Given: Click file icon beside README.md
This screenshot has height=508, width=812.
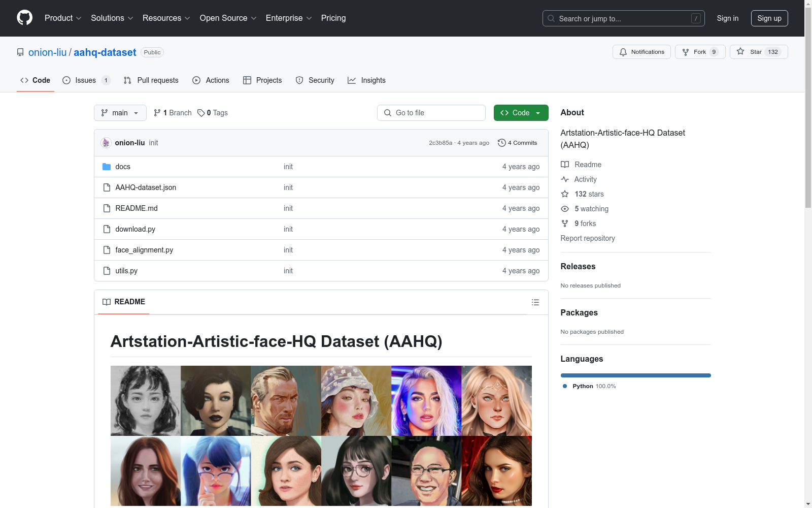Looking at the screenshot, I should pos(107,208).
